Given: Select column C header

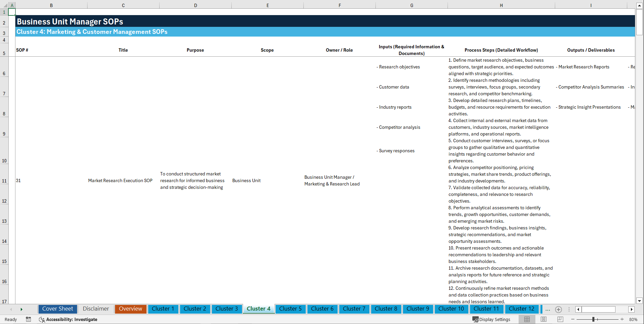Looking at the screenshot, I should coord(123,5).
